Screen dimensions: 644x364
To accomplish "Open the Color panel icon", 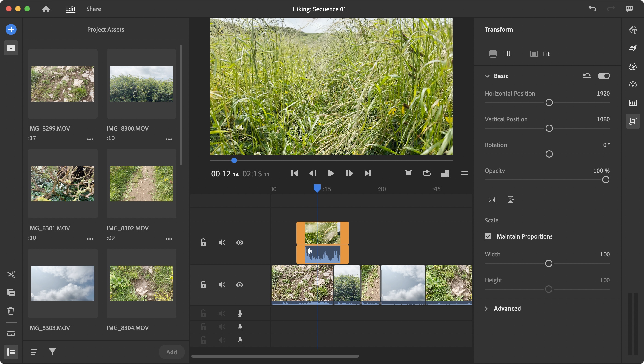I will 633,66.
